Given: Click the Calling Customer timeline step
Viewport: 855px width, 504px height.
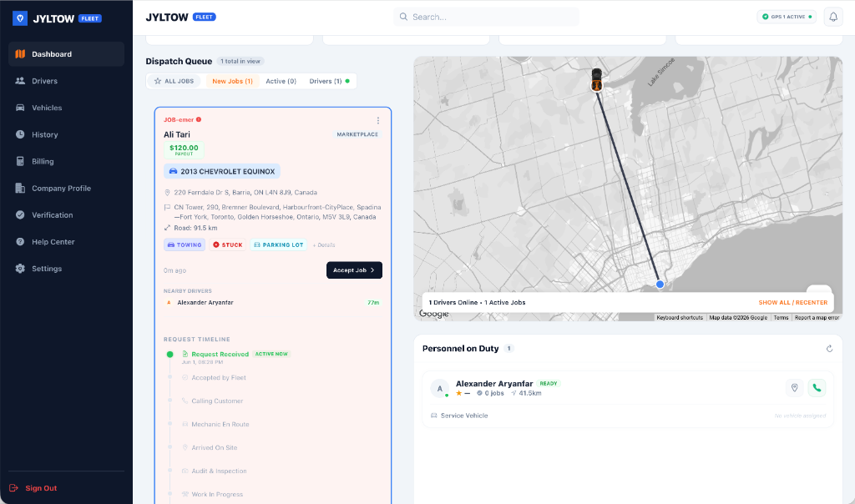Looking at the screenshot, I should click(217, 401).
